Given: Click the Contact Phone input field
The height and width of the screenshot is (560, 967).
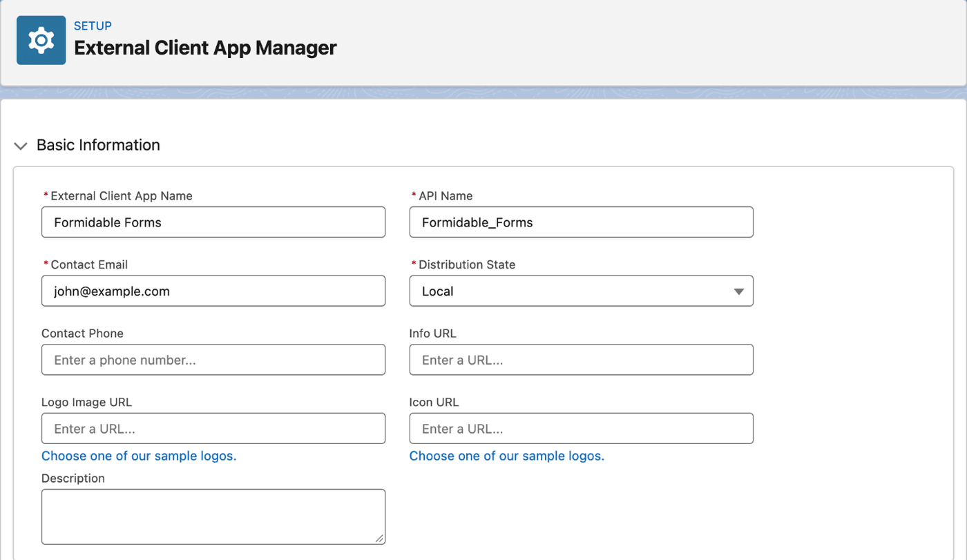Looking at the screenshot, I should (213, 360).
